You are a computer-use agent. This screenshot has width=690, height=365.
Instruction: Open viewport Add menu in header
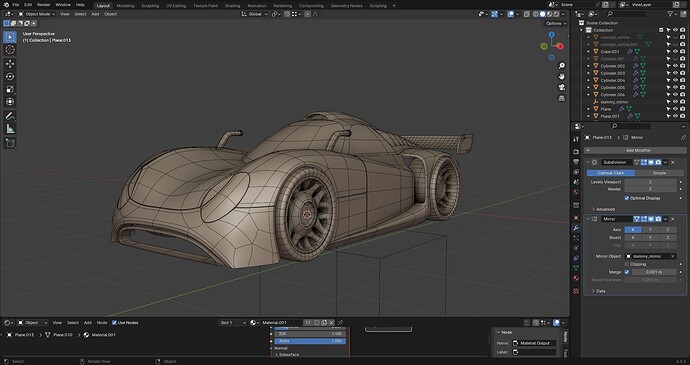pos(95,14)
